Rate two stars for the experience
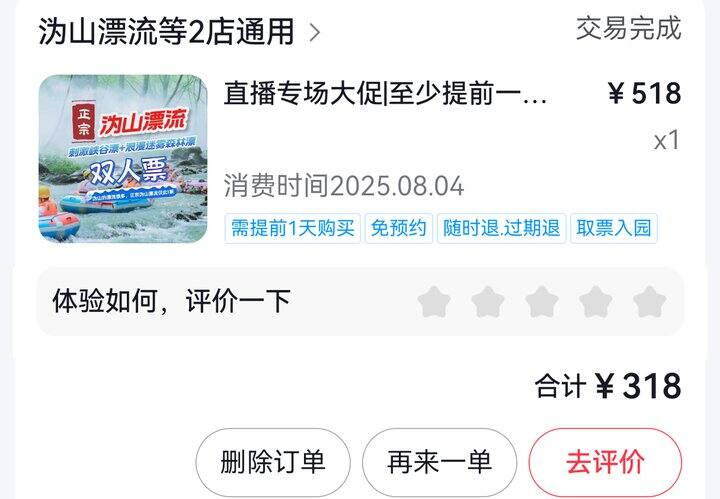This screenshot has width=720, height=499. click(488, 302)
